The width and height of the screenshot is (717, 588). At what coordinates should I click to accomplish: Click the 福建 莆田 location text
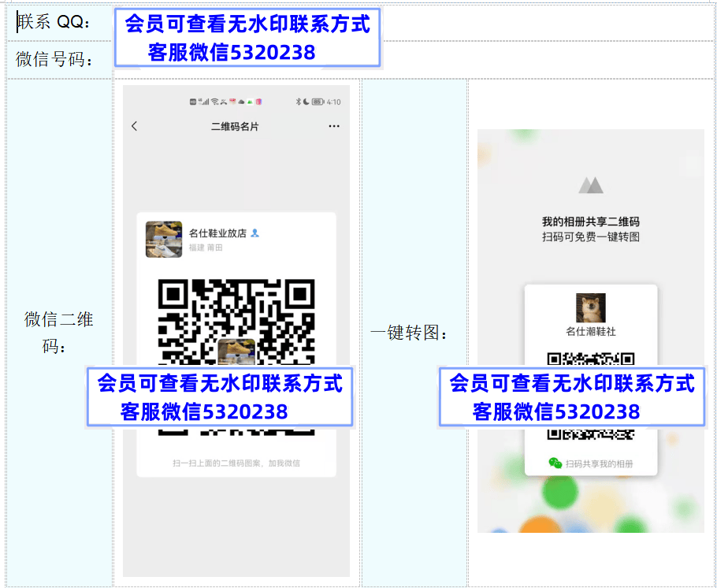coord(206,247)
